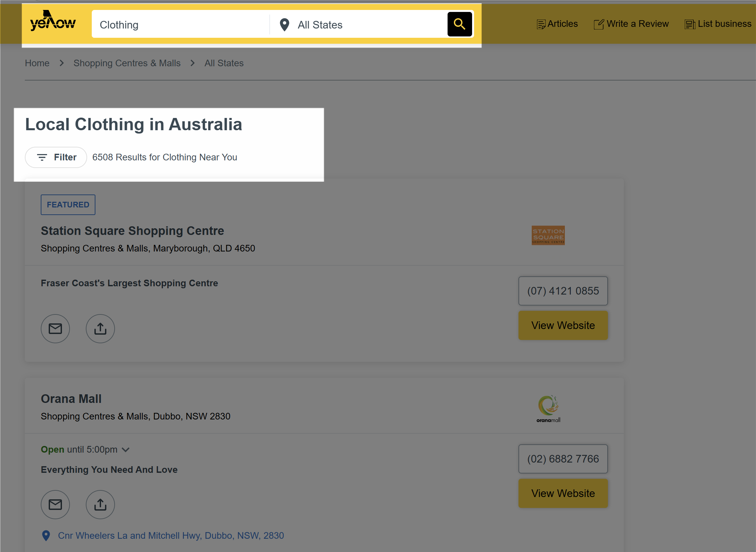Expand Orana Mall opening hours chevron
The width and height of the screenshot is (756, 552).
coord(126,449)
